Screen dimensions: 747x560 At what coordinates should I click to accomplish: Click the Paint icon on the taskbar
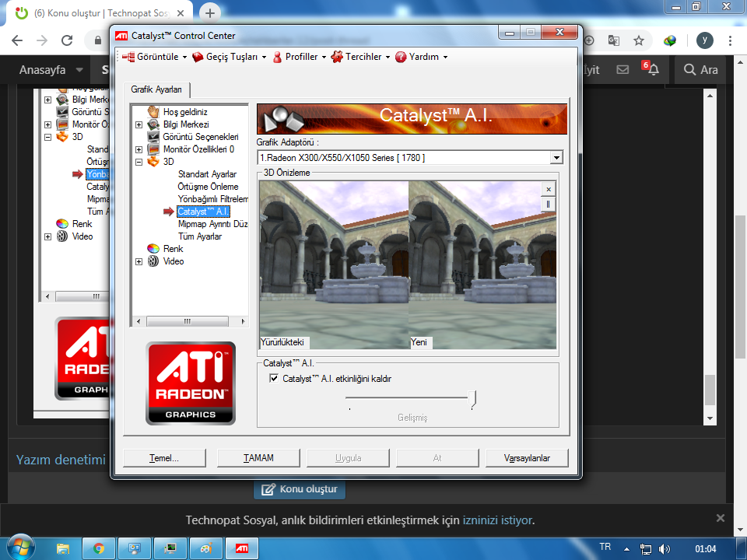[x=205, y=548]
